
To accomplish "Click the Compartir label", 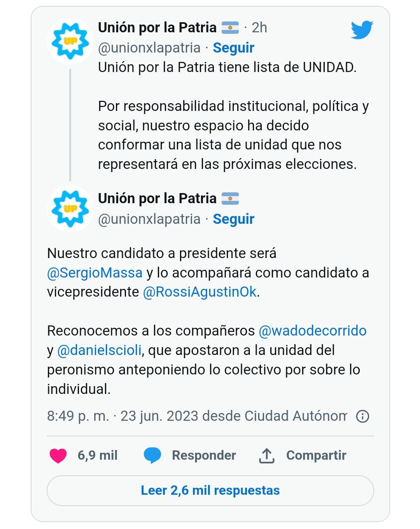I will pos(316,455).
